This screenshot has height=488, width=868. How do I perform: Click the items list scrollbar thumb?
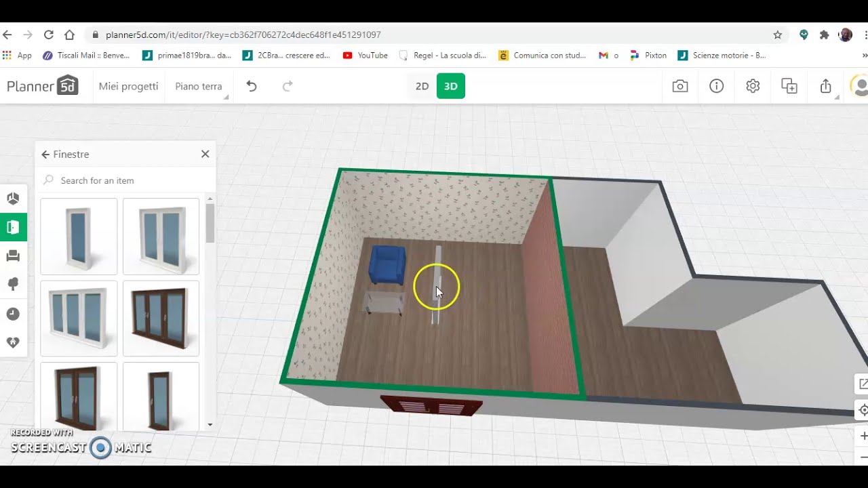click(x=210, y=223)
